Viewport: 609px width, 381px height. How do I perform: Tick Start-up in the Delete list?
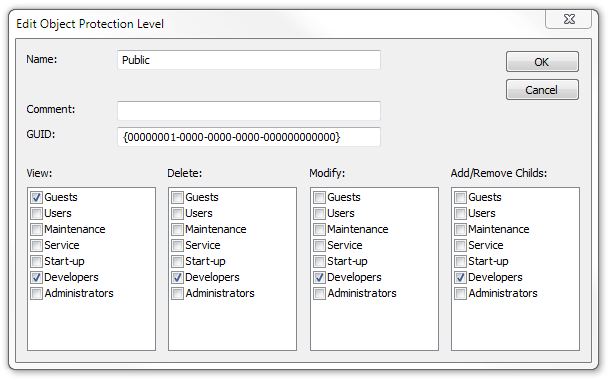[x=177, y=261]
